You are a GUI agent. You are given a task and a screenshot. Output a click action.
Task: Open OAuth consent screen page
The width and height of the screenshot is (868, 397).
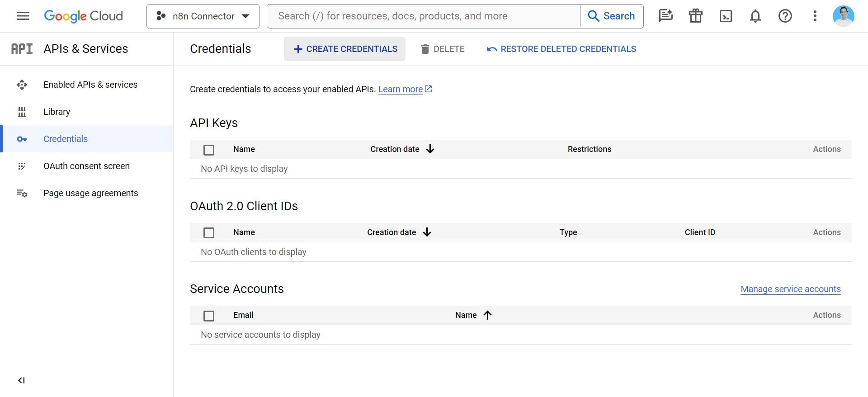tap(87, 166)
